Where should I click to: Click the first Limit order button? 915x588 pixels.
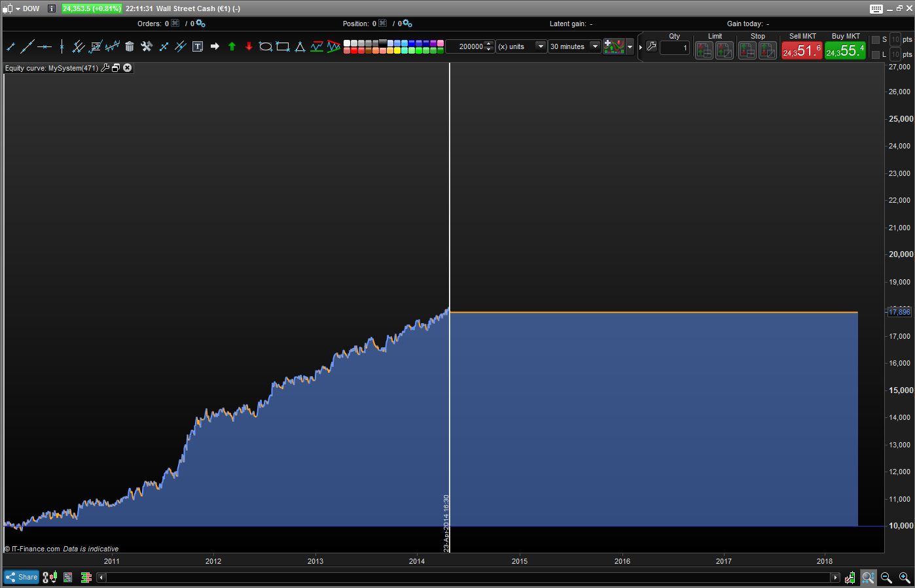[704, 50]
